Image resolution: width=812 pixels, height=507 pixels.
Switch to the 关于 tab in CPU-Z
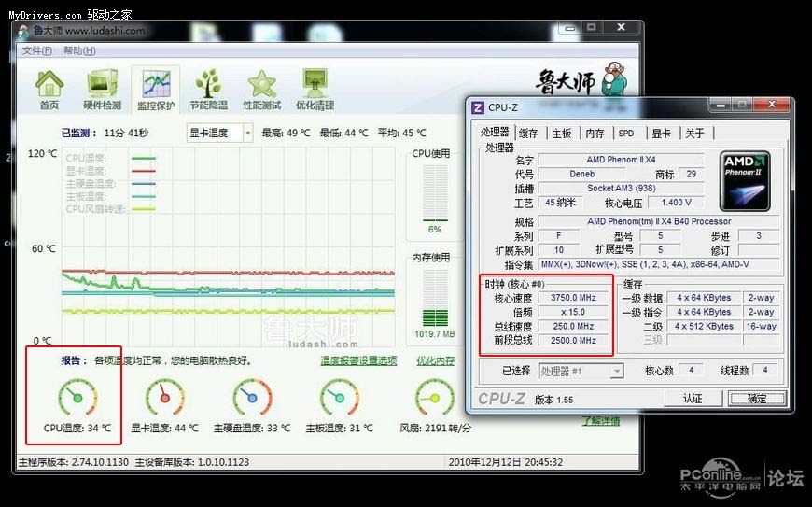point(694,134)
